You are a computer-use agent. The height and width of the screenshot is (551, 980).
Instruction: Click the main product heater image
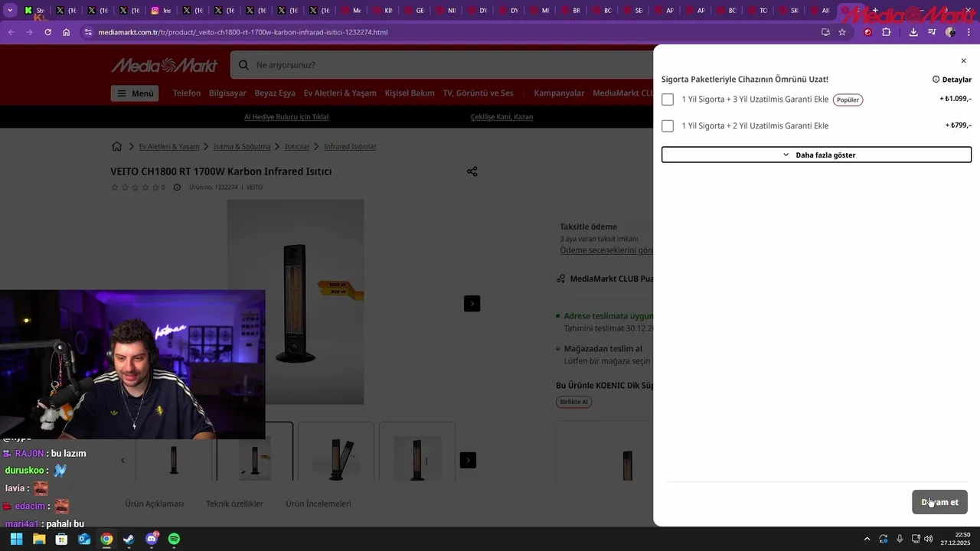296,302
